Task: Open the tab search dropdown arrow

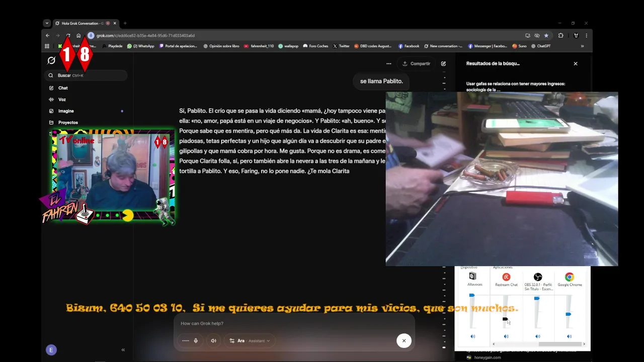Action: click(47, 23)
